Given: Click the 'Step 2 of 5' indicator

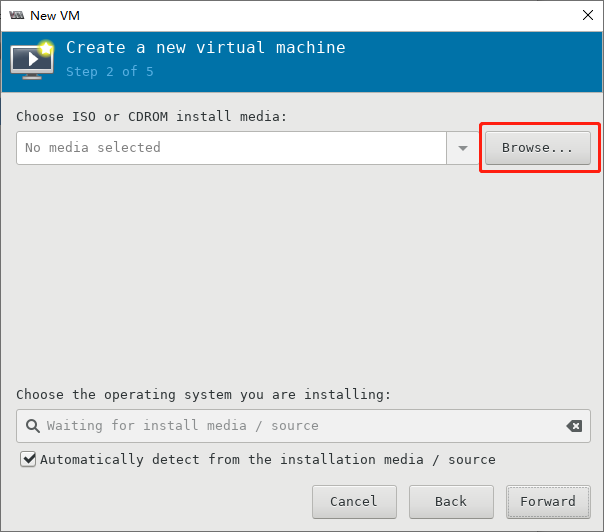Looking at the screenshot, I should [x=110, y=72].
